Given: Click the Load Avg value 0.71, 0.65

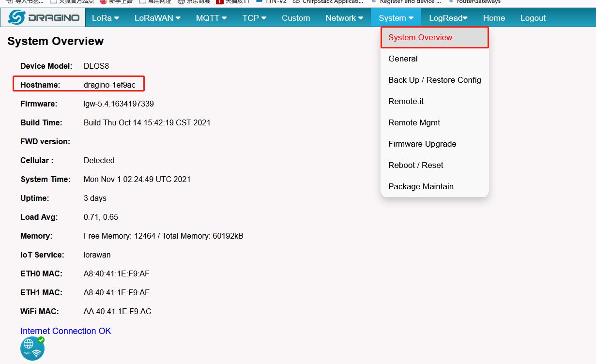Looking at the screenshot, I should coord(101,217).
